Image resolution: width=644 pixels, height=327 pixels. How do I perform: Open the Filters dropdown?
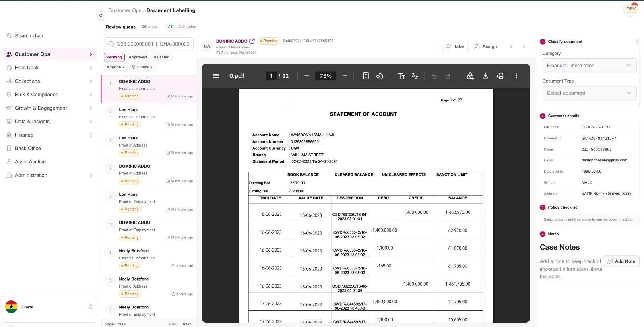[x=142, y=67]
